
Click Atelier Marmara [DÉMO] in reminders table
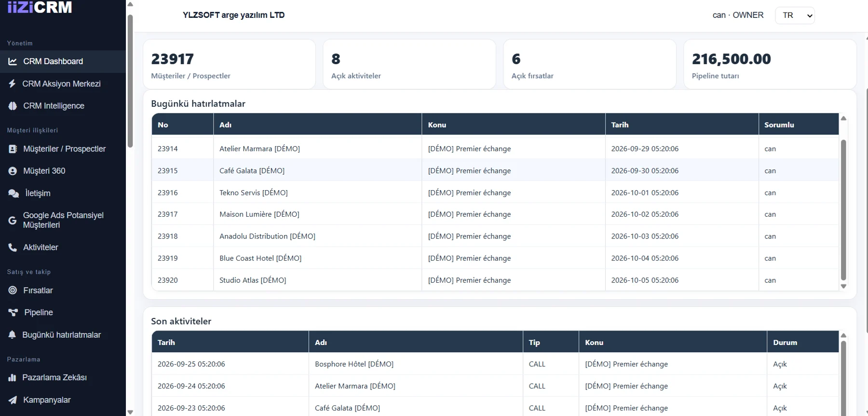259,149
